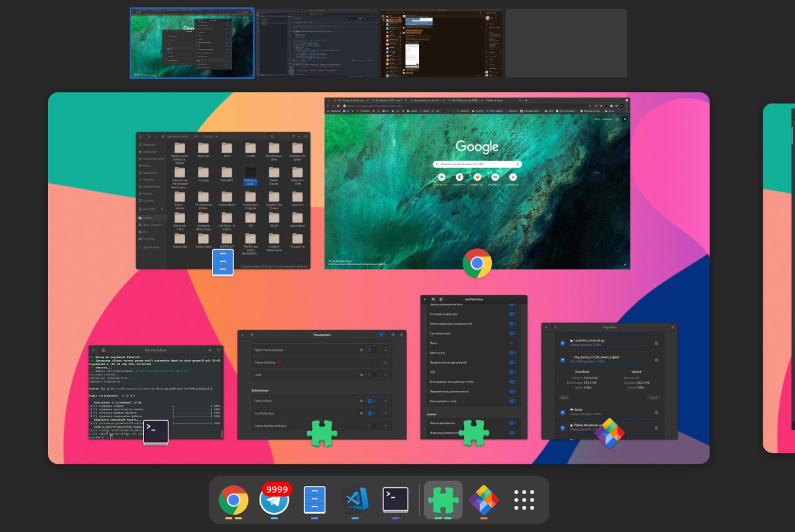The width and height of the screenshot is (795, 532).
Task: Open Google Chrome from the dock
Action: point(234,500)
